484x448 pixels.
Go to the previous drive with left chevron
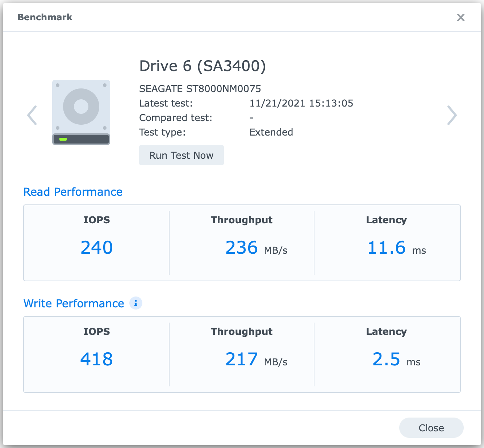(32, 115)
